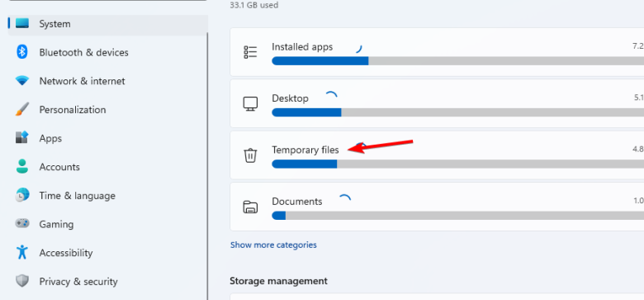Click the Apps icon in sidebar
Viewport: 644px width, 300px height.
(x=22, y=138)
